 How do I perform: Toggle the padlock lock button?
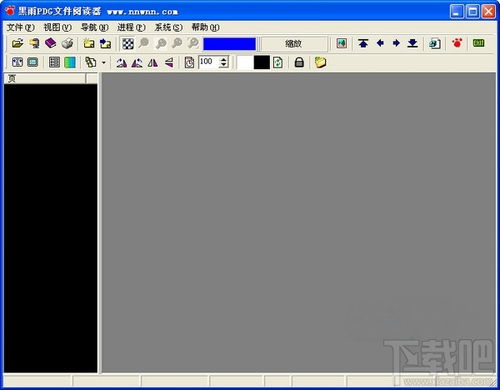pyautogui.click(x=299, y=62)
